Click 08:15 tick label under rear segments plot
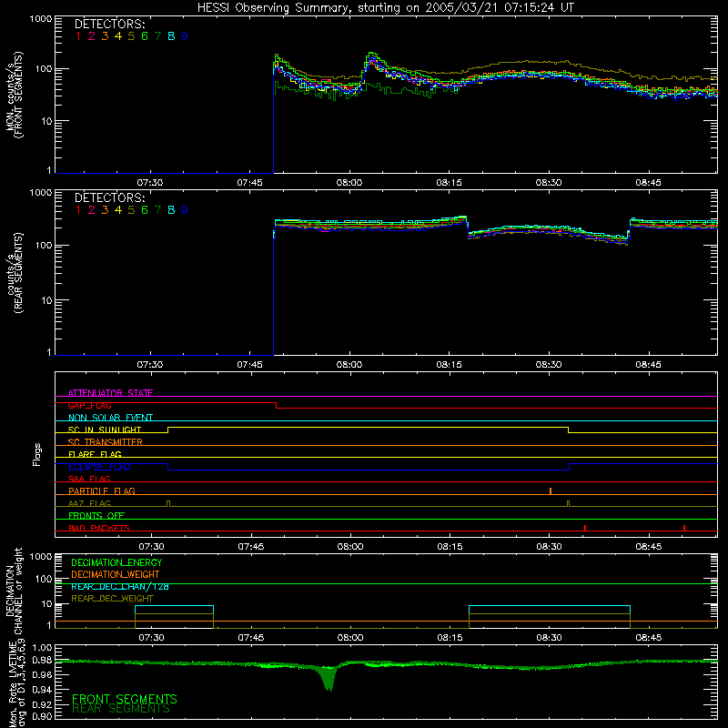This screenshot has height=728, width=728. tap(449, 365)
